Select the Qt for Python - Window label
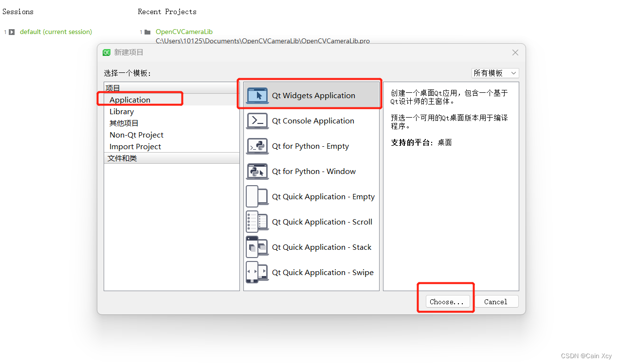 pos(314,171)
